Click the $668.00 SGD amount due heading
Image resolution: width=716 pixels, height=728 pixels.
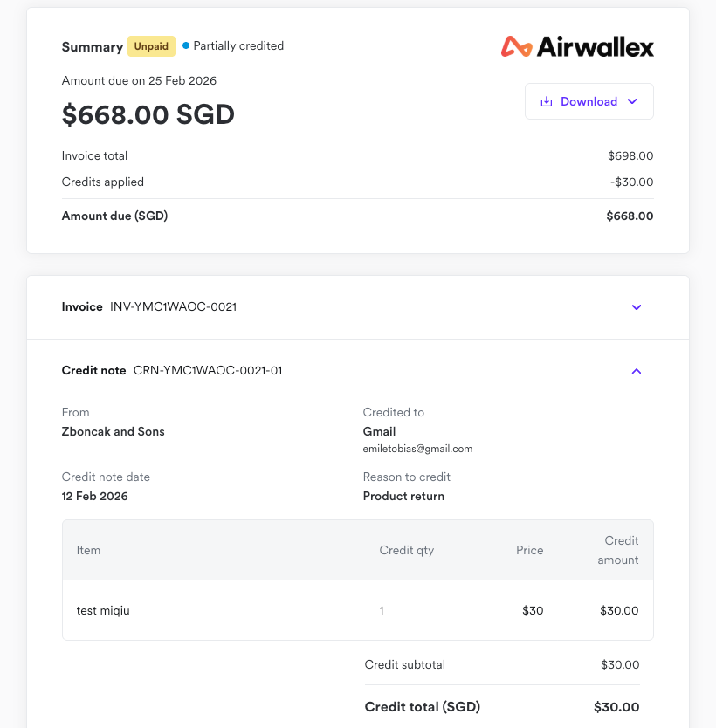(x=148, y=114)
